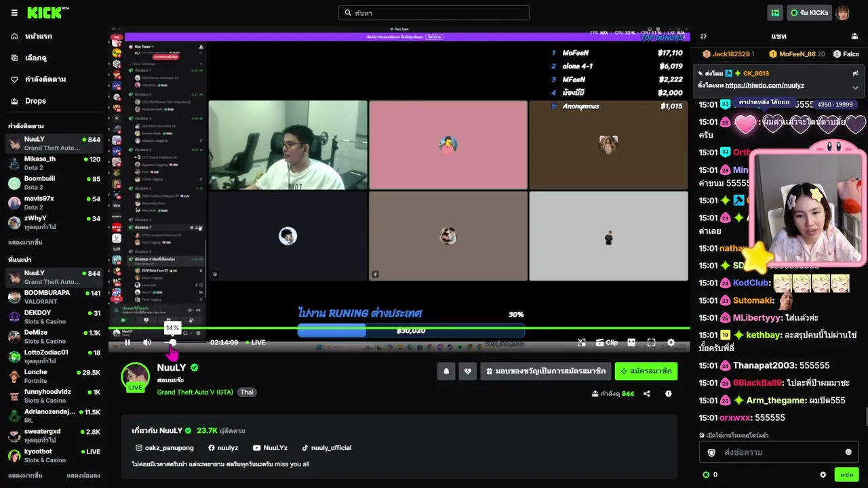
Task: Hide the pinned message with the eye icon
Action: 855,73
